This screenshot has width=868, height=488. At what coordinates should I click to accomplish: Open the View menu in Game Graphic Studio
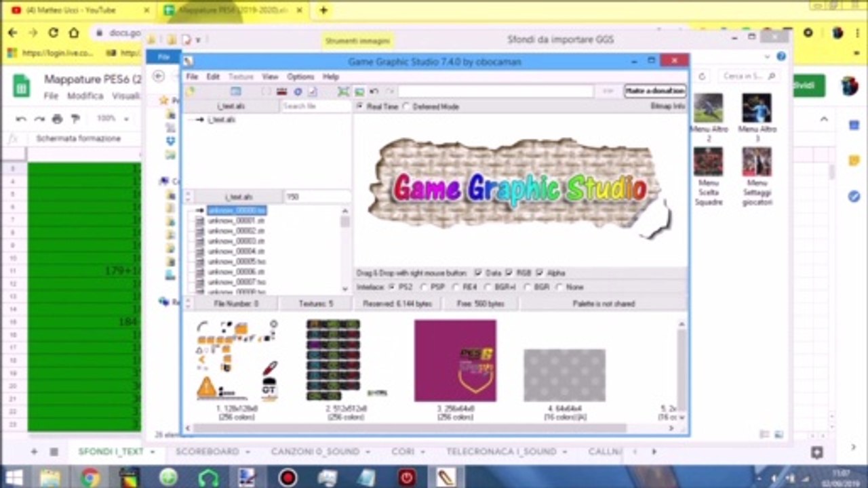(270, 77)
